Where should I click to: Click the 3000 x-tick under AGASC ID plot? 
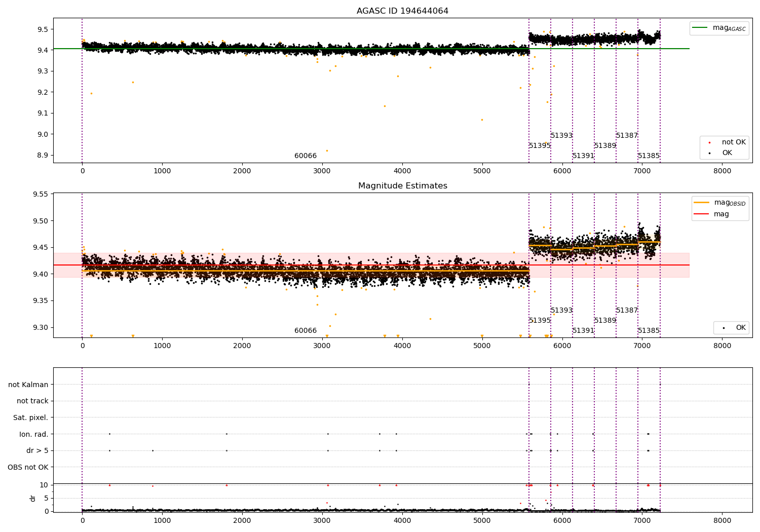click(322, 171)
